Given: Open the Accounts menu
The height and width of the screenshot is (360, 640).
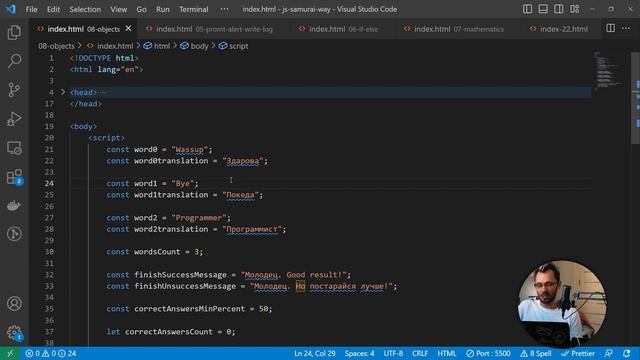Looking at the screenshot, I should (14, 304).
